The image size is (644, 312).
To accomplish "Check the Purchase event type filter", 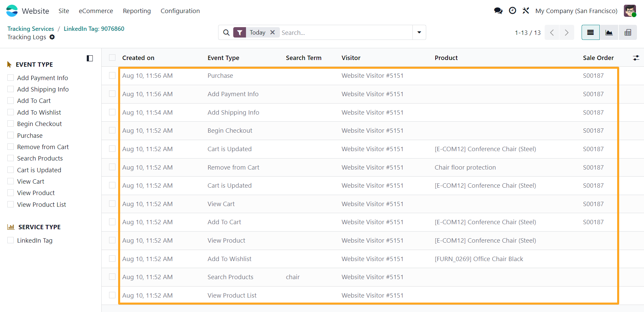I will click(x=11, y=135).
